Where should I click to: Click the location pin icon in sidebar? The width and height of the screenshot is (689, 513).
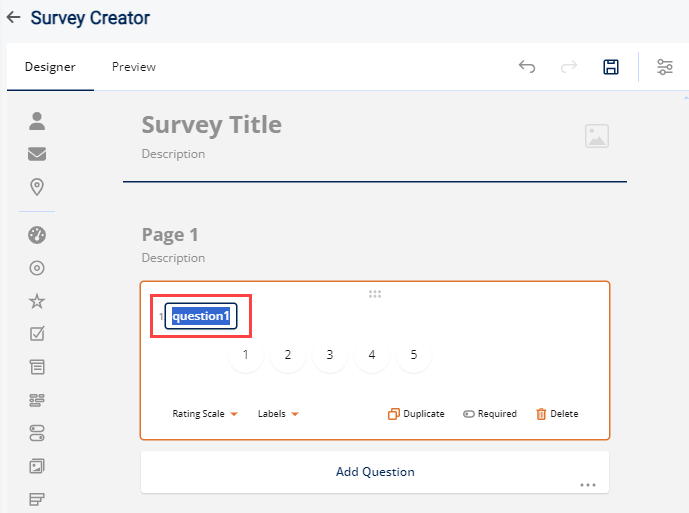coord(37,187)
